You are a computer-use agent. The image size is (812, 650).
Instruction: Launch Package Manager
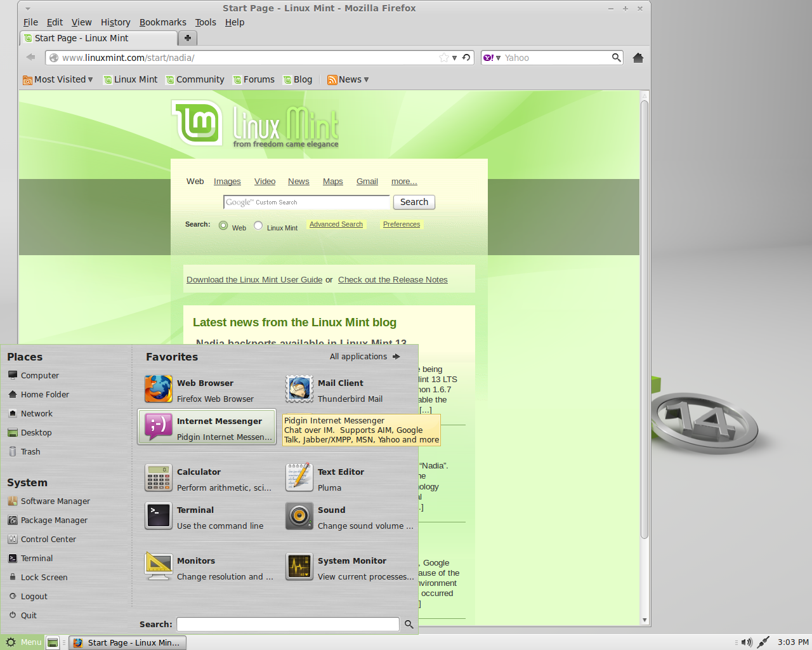click(x=48, y=520)
